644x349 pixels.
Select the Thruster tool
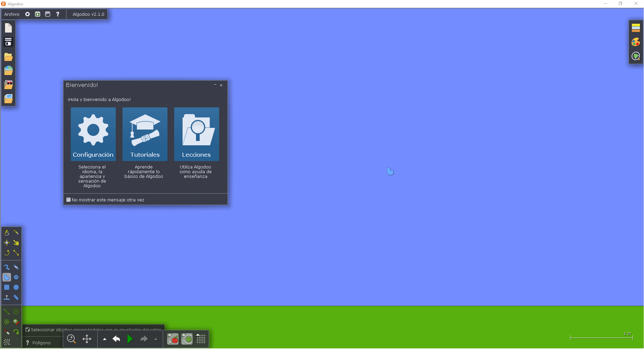point(16,322)
